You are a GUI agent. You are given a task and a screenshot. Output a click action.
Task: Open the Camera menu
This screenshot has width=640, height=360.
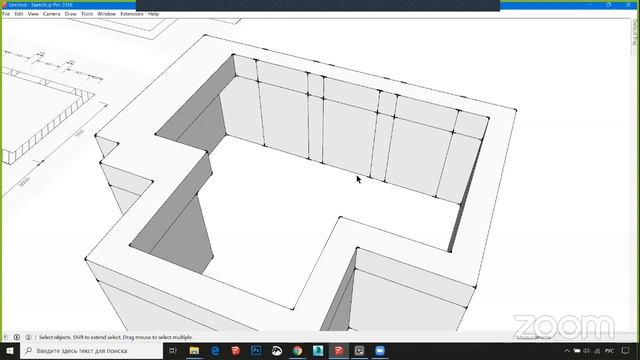51,14
